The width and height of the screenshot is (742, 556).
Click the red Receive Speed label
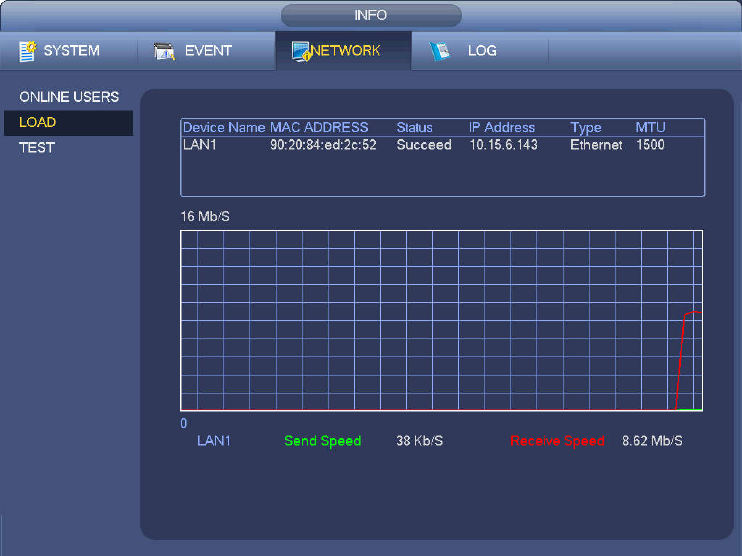pos(557,441)
